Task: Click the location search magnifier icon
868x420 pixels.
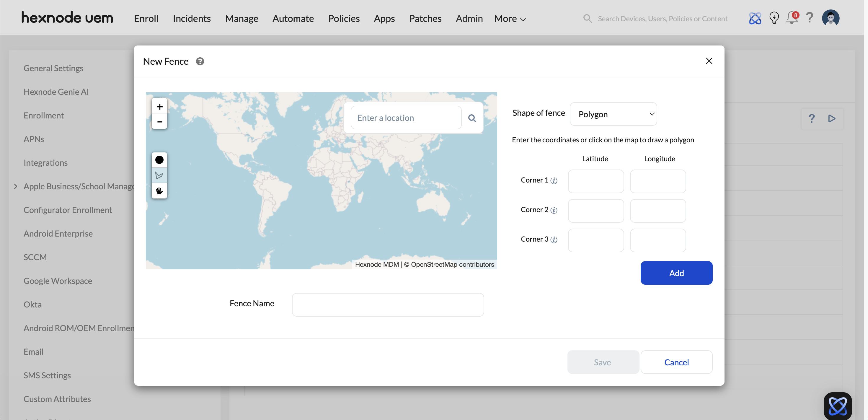Action: point(472,118)
